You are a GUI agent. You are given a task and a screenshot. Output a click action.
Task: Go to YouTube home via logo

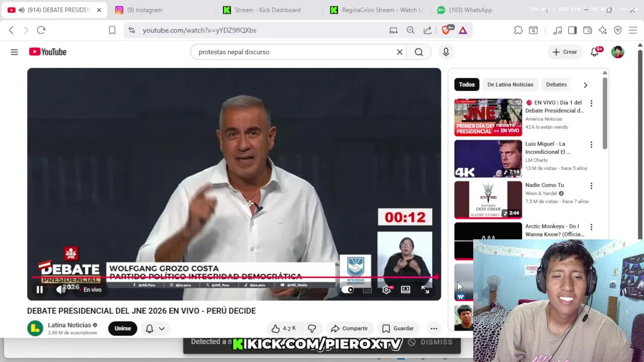click(x=48, y=52)
